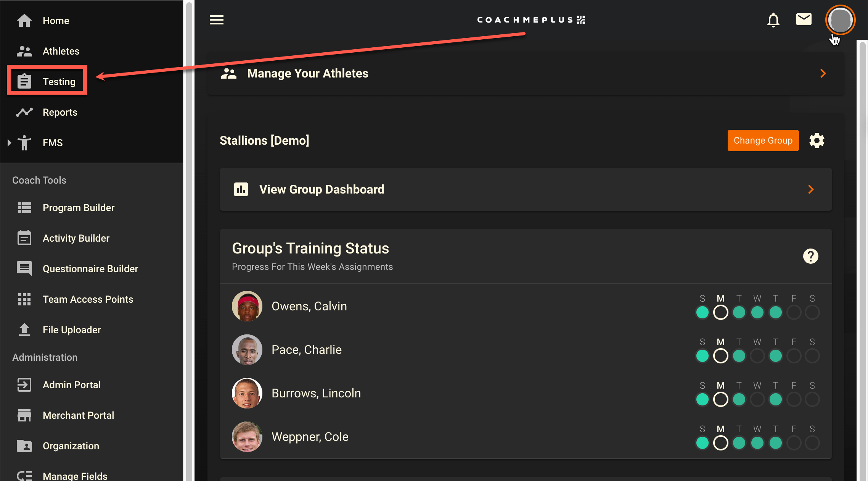
Task: Click the Change Group button
Action: tap(763, 140)
